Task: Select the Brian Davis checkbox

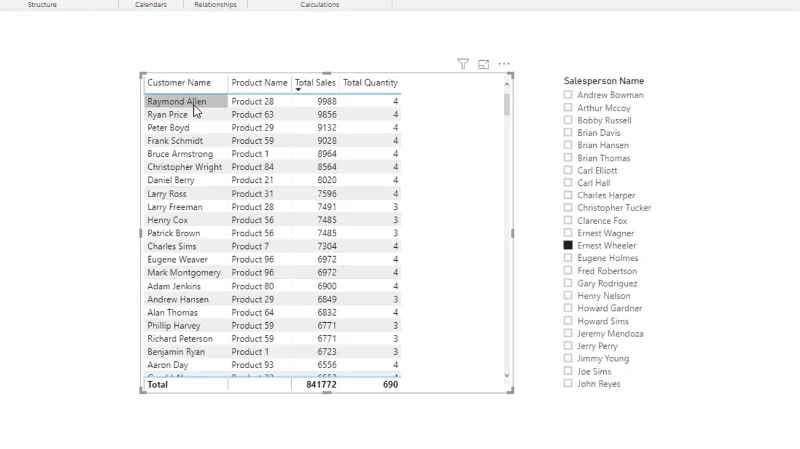Action: pyautogui.click(x=568, y=133)
